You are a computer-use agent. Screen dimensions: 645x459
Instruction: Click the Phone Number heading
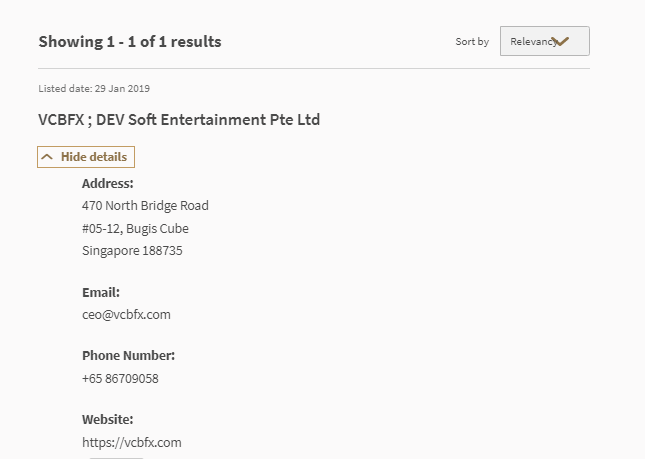pyautogui.click(x=128, y=356)
